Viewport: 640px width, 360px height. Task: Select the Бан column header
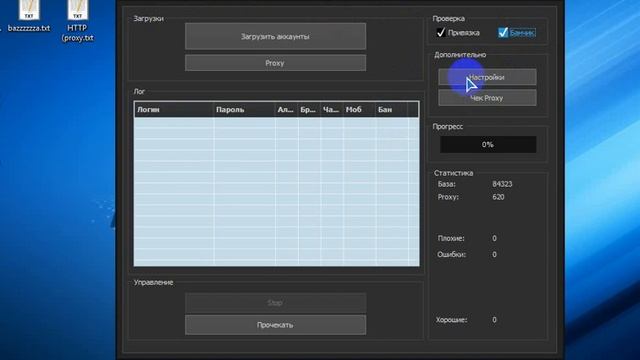tap(391, 109)
